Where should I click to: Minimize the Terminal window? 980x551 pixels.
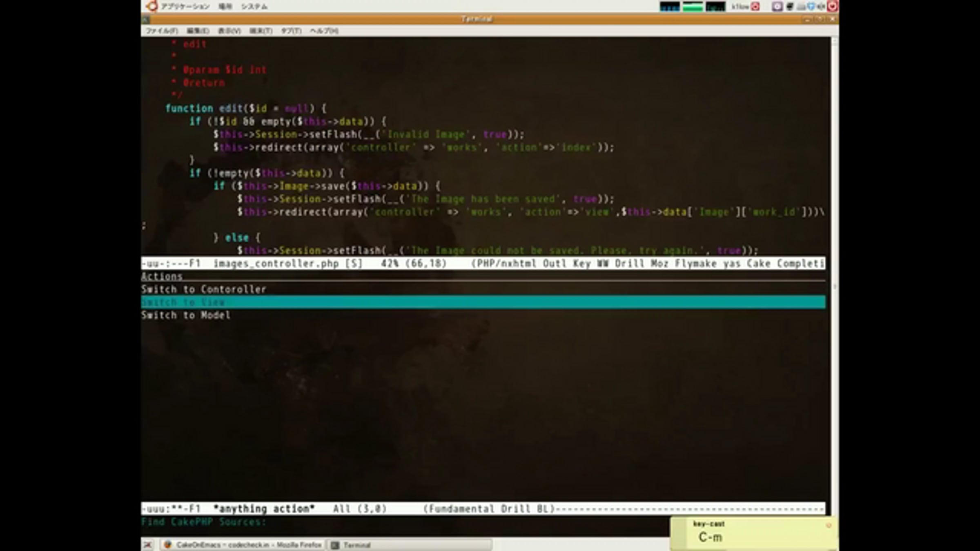pyautogui.click(x=807, y=19)
